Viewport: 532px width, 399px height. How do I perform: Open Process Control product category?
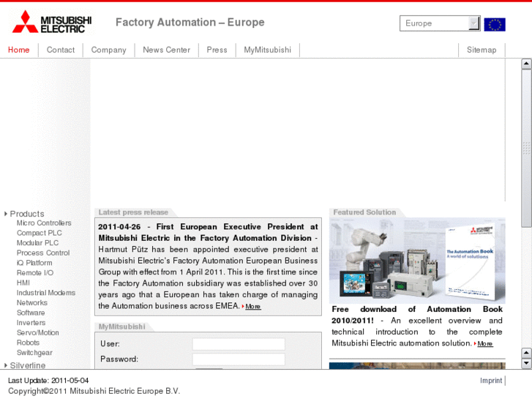pos(43,253)
